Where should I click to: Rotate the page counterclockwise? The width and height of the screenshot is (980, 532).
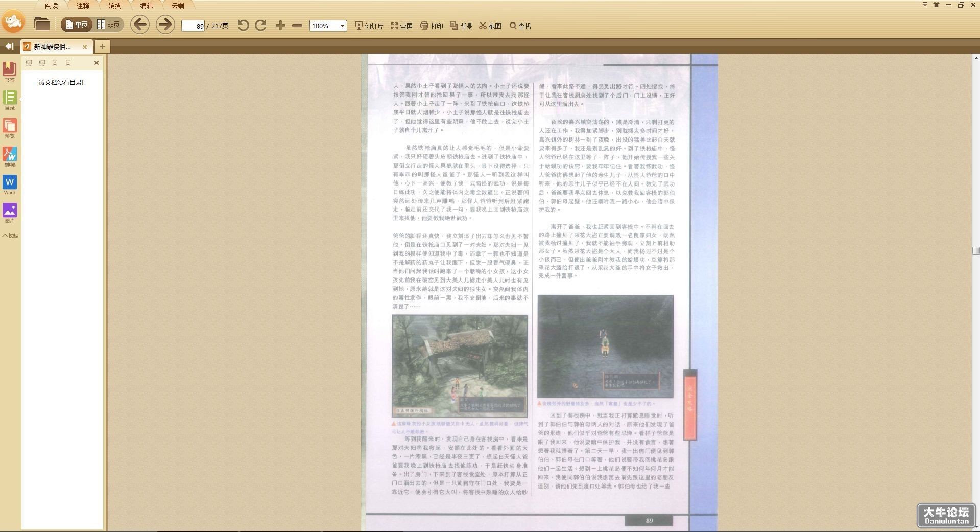click(x=243, y=25)
